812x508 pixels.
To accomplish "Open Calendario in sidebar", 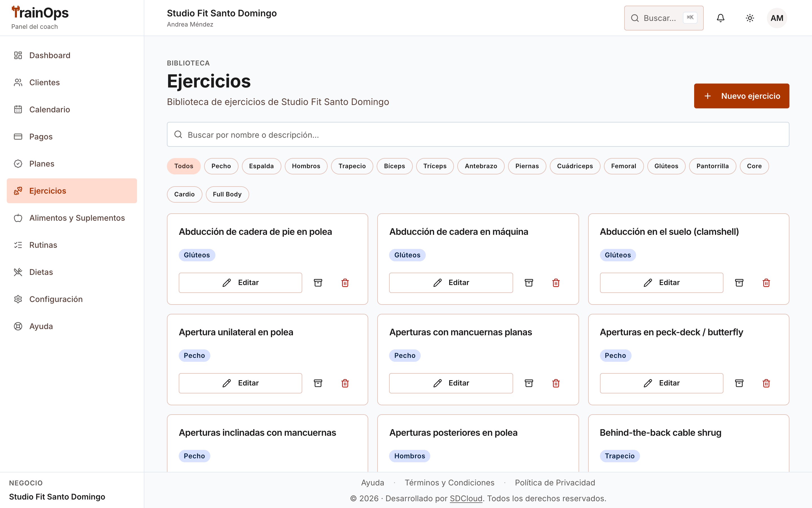I will pos(72,110).
